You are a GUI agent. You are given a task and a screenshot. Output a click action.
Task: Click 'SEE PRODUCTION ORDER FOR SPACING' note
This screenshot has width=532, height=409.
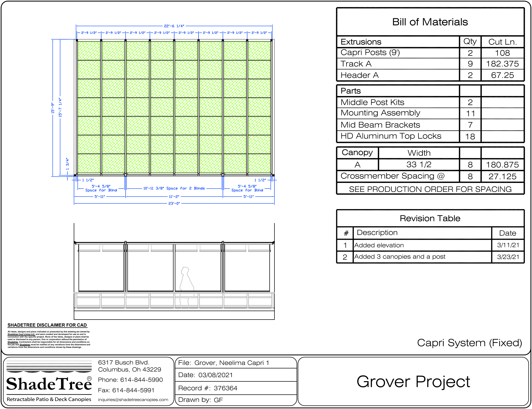pos(430,189)
